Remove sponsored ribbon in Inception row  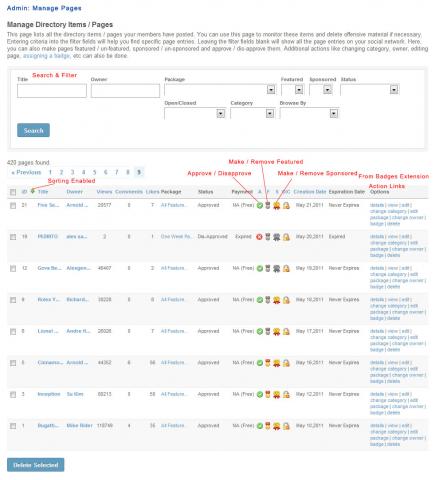tap(276, 394)
